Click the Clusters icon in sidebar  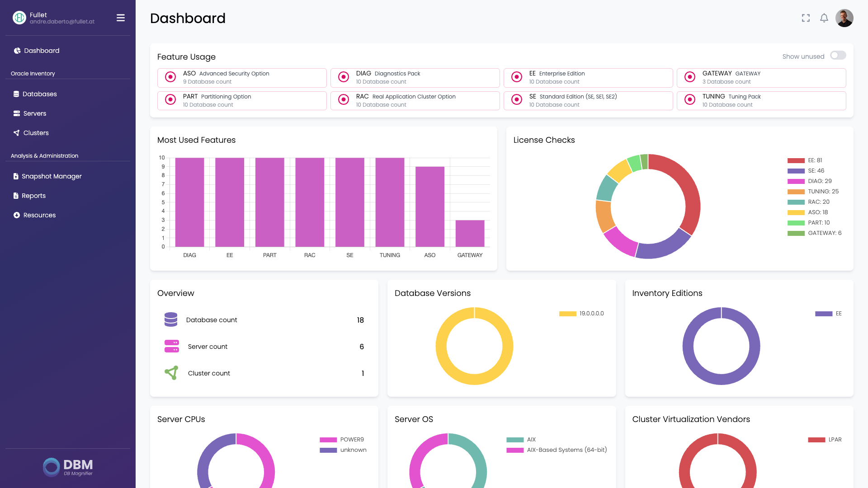tap(17, 133)
